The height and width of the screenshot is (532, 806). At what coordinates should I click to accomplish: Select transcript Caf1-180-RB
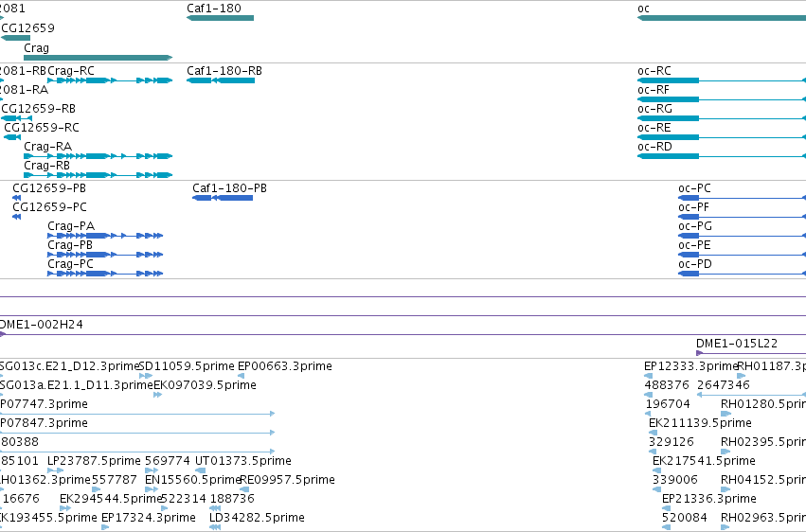click(221, 80)
